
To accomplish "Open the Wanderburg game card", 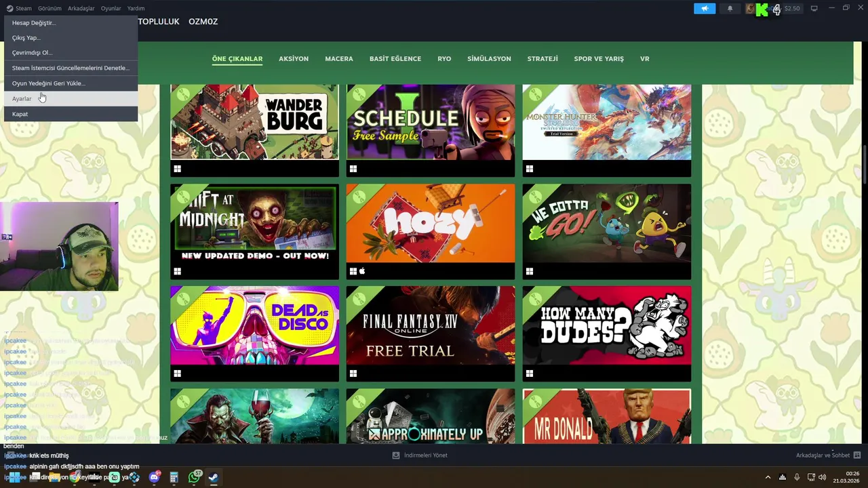I will pyautogui.click(x=254, y=130).
